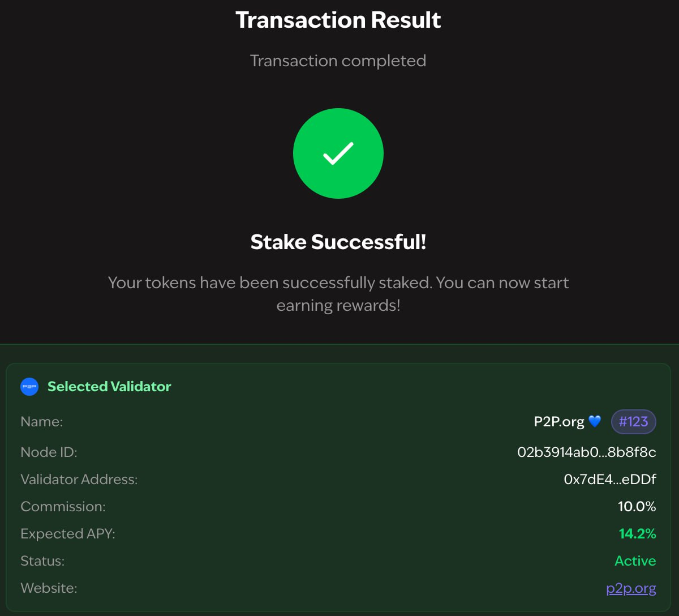Click the green success checkmark icon
Screen dimensions: 679x616
[x=338, y=153]
